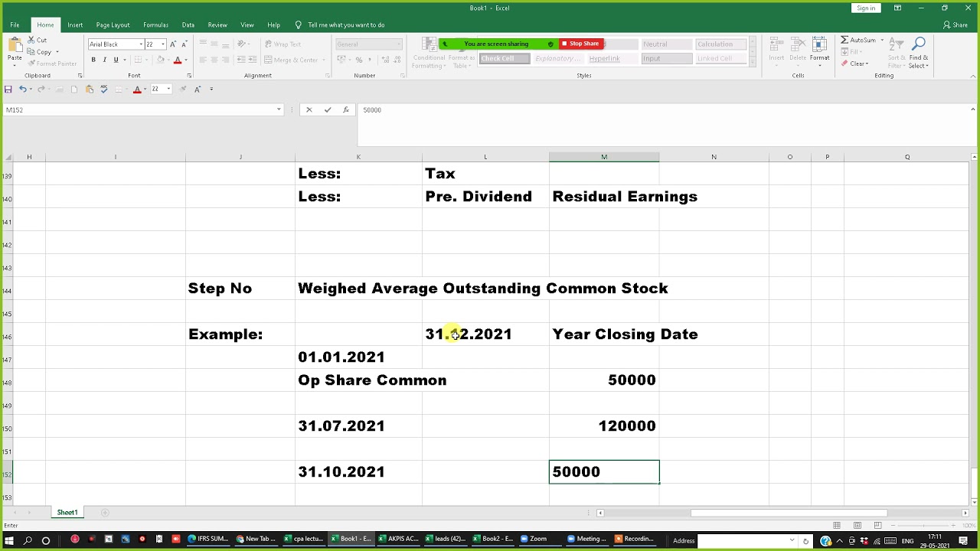Open Zoom app in Windows taskbar

(534, 539)
